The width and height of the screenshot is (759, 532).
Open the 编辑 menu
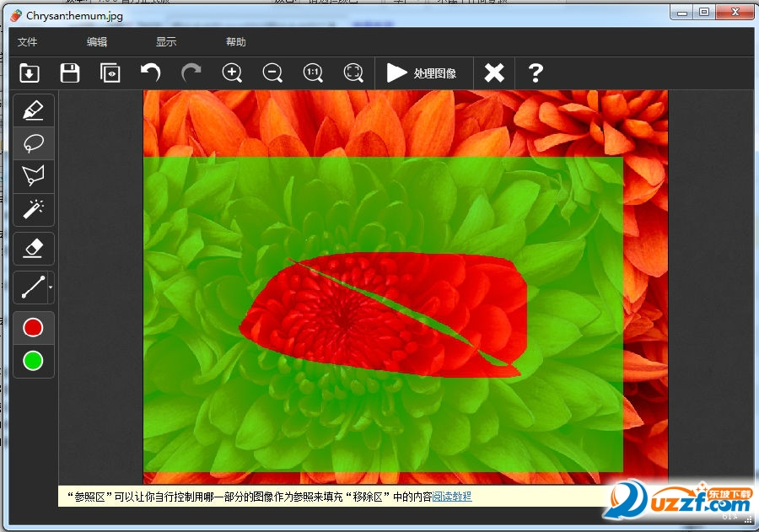click(x=97, y=42)
